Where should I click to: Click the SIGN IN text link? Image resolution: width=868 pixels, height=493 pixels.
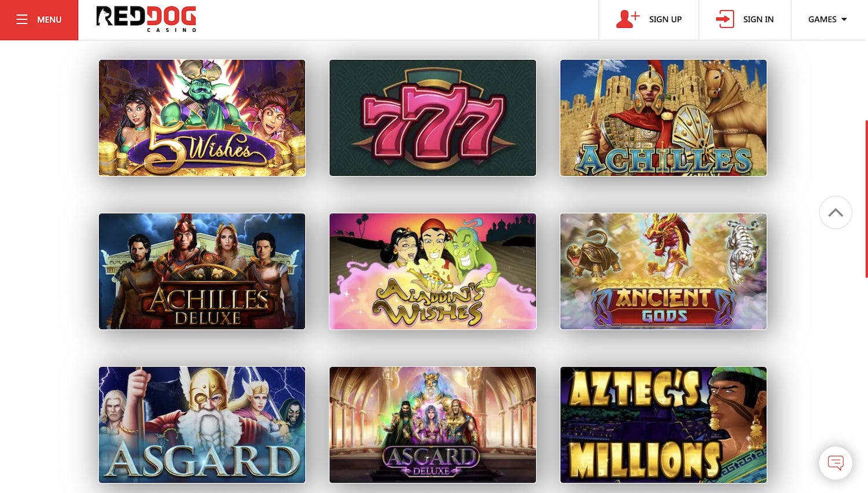(758, 19)
